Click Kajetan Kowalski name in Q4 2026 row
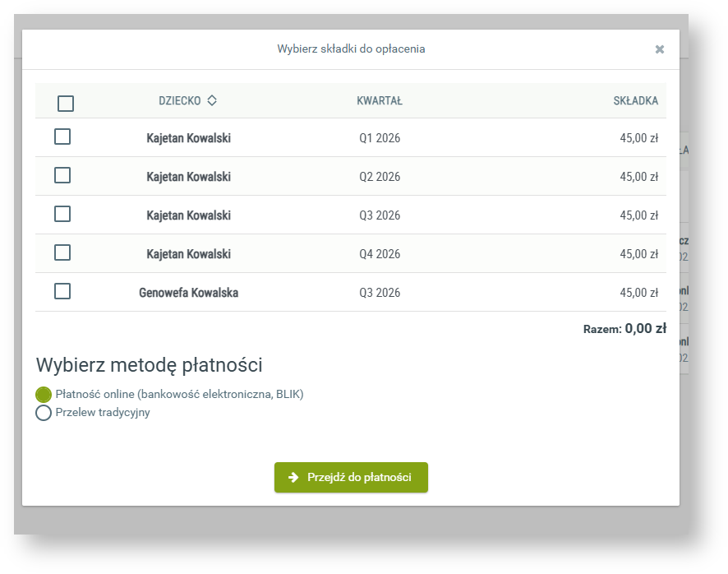The width and height of the screenshot is (728, 574). pos(188,254)
